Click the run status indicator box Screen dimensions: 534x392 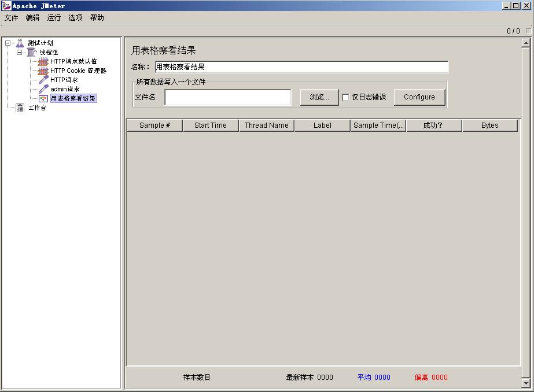point(528,31)
